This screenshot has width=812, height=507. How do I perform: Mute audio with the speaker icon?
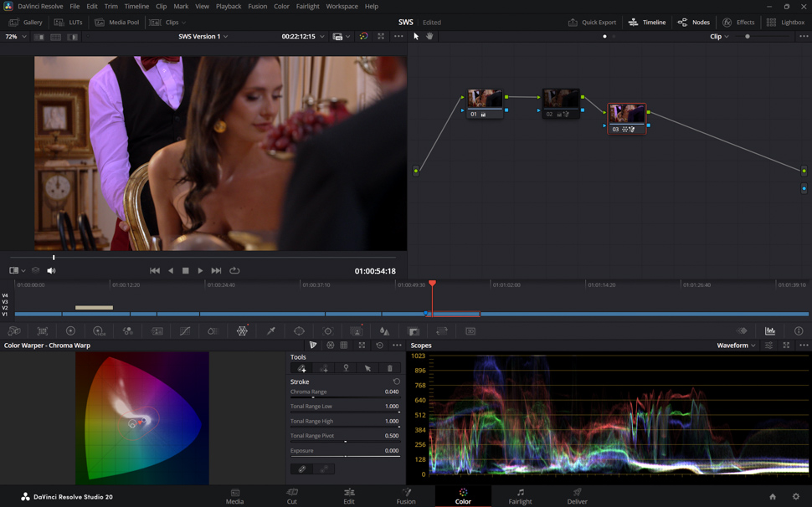coord(51,271)
